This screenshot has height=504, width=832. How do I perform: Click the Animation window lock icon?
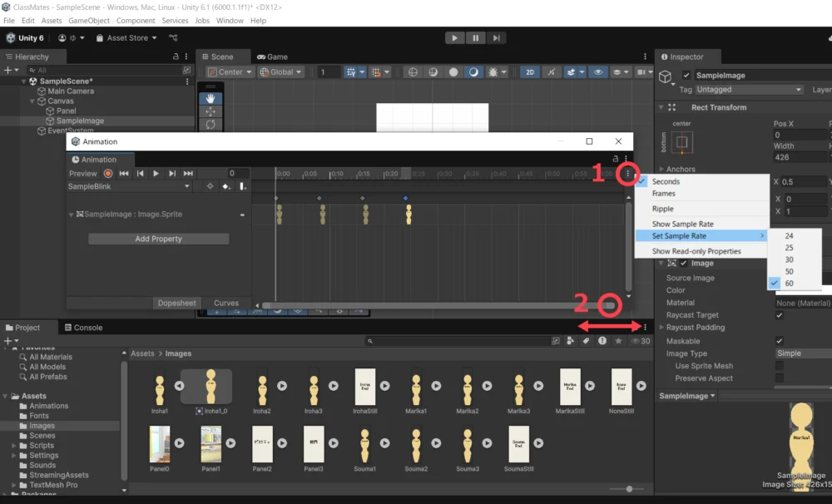point(616,159)
